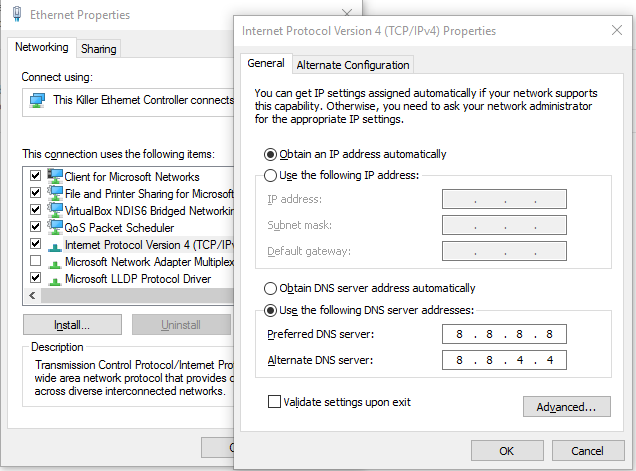
Task: Click the Client for Microsoft Networks icon
Action: tap(54, 176)
